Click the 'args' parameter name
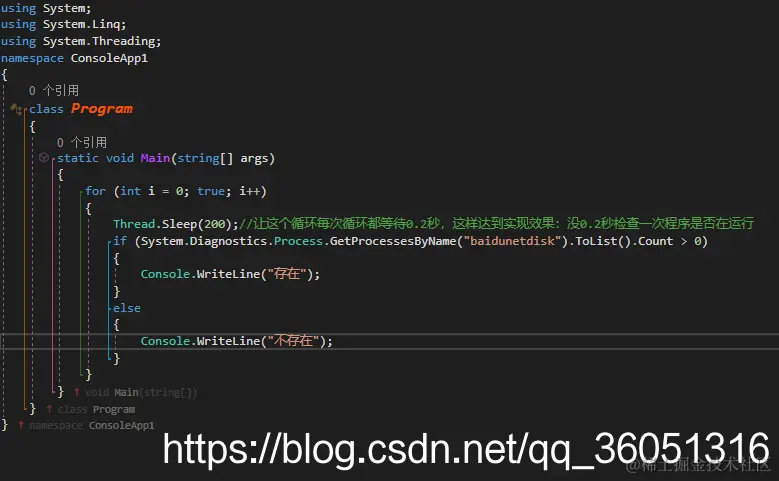The height and width of the screenshot is (481, 779). [254, 159]
